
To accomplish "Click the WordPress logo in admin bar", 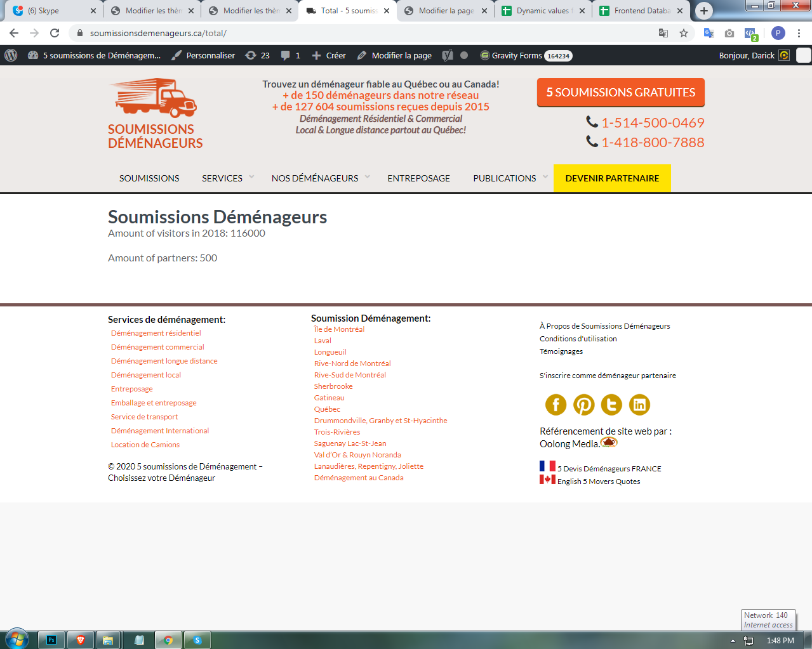I will click(x=11, y=55).
